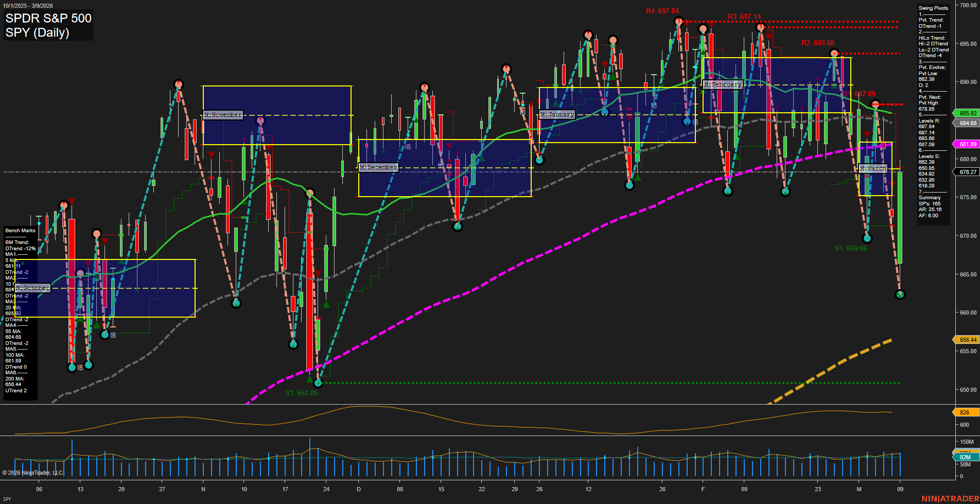Click the S1: 669.66 support label
Image resolution: width=980 pixels, height=504 pixels.
point(850,248)
